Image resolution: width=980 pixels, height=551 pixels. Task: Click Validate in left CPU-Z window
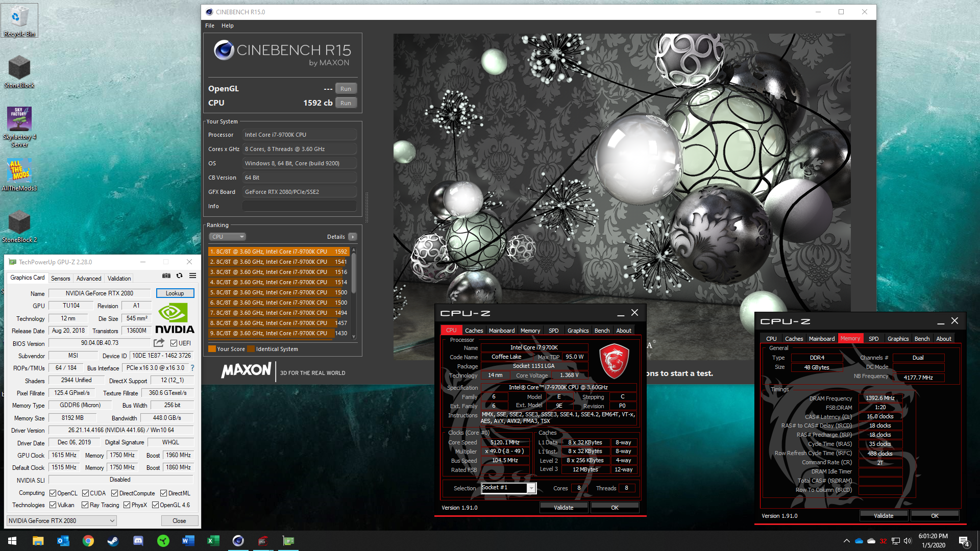(x=564, y=508)
